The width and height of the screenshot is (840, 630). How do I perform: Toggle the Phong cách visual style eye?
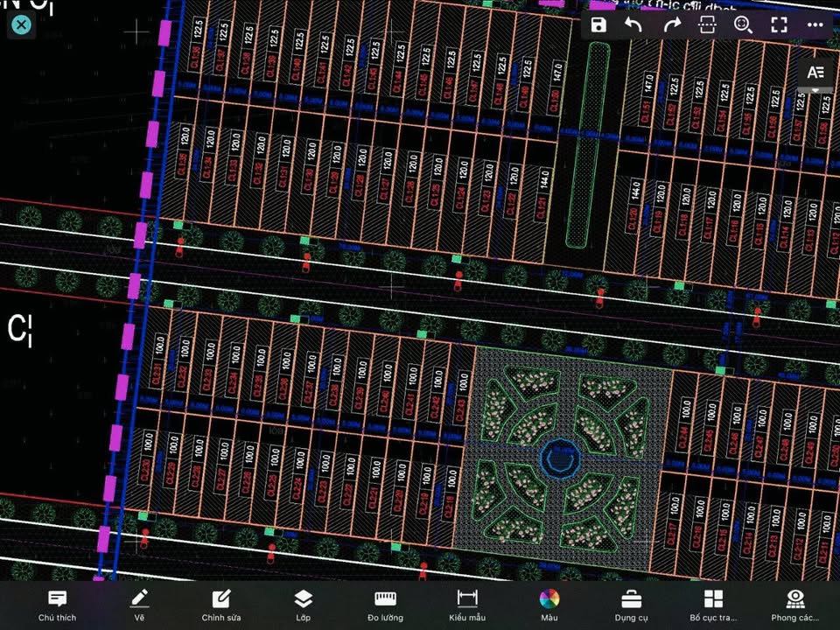(794, 605)
